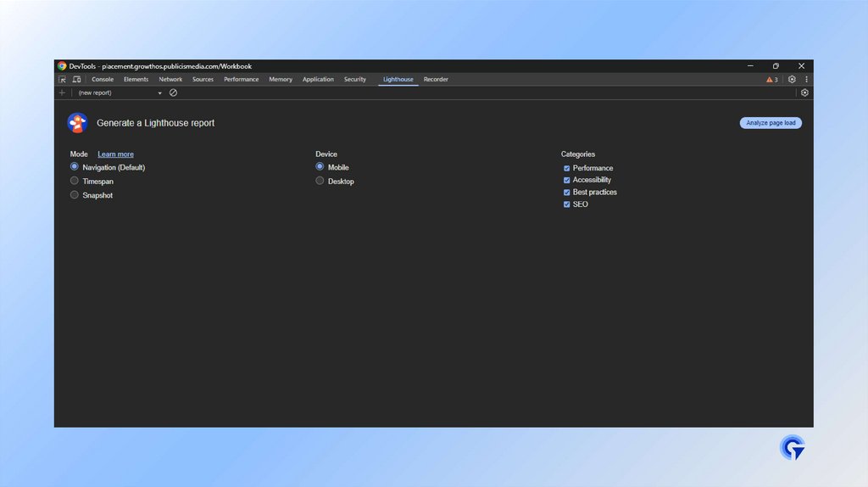Click the 'Categories' label

578,154
